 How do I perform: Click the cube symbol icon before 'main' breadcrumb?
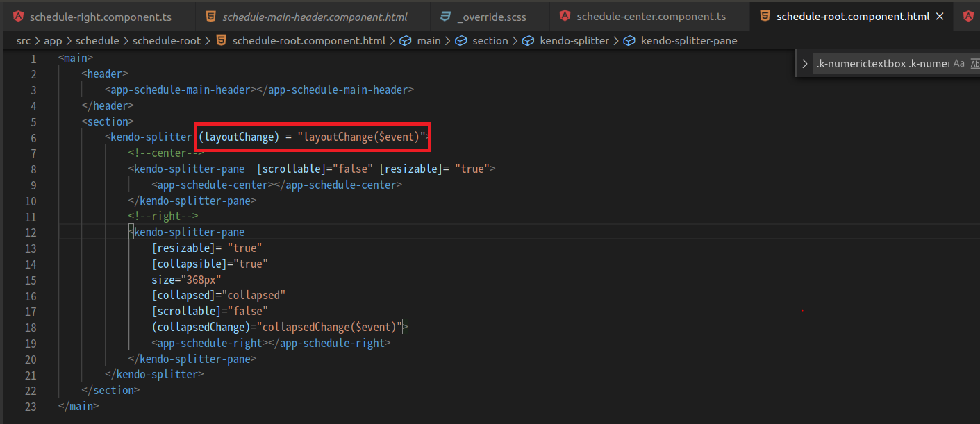pyautogui.click(x=406, y=41)
